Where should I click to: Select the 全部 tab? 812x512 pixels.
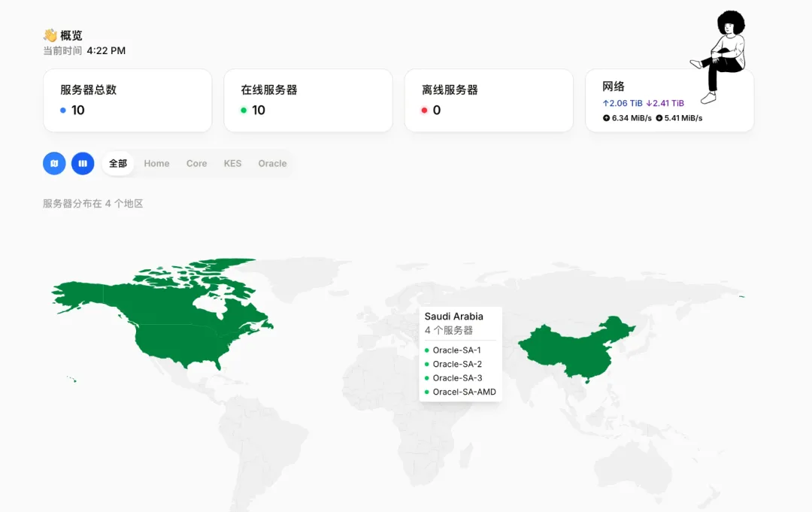point(118,163)
